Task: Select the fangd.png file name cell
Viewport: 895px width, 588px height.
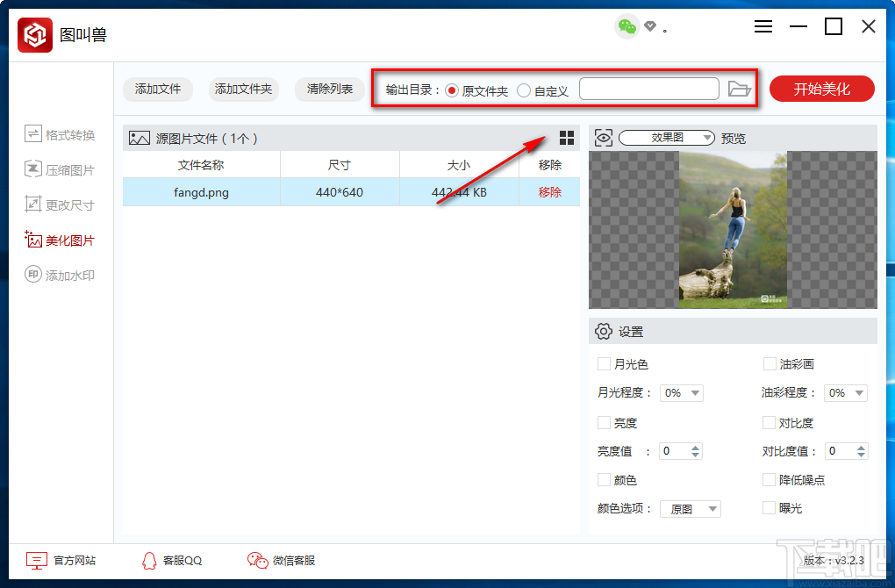Action: point(202,192)
